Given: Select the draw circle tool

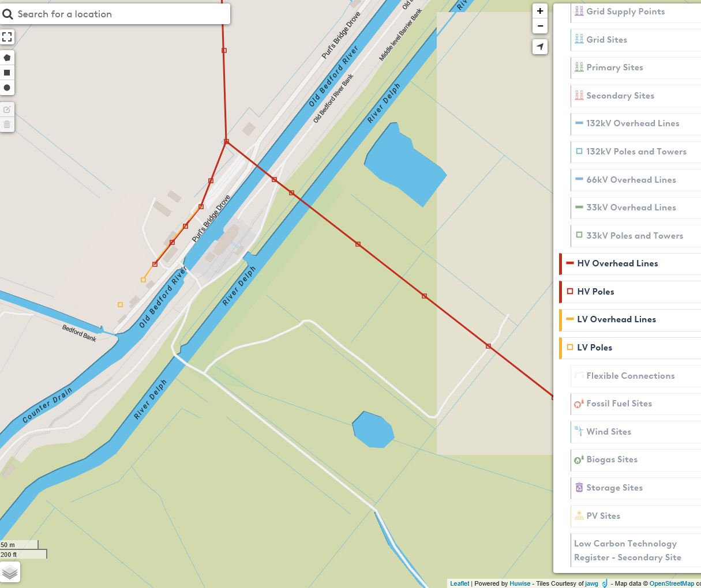Looking at the screenshot, I should (x=7, y=88).
